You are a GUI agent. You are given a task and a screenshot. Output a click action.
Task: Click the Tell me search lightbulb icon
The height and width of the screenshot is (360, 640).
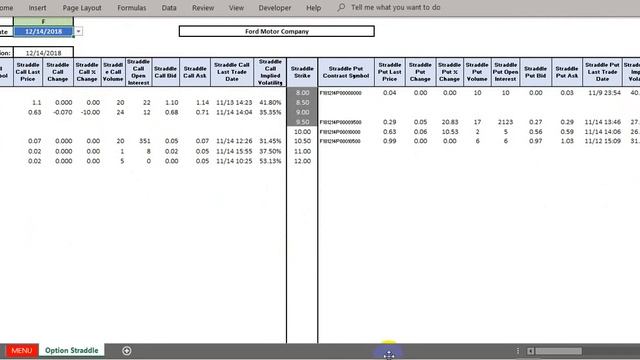pyautogui.click(x=341, y=7)
